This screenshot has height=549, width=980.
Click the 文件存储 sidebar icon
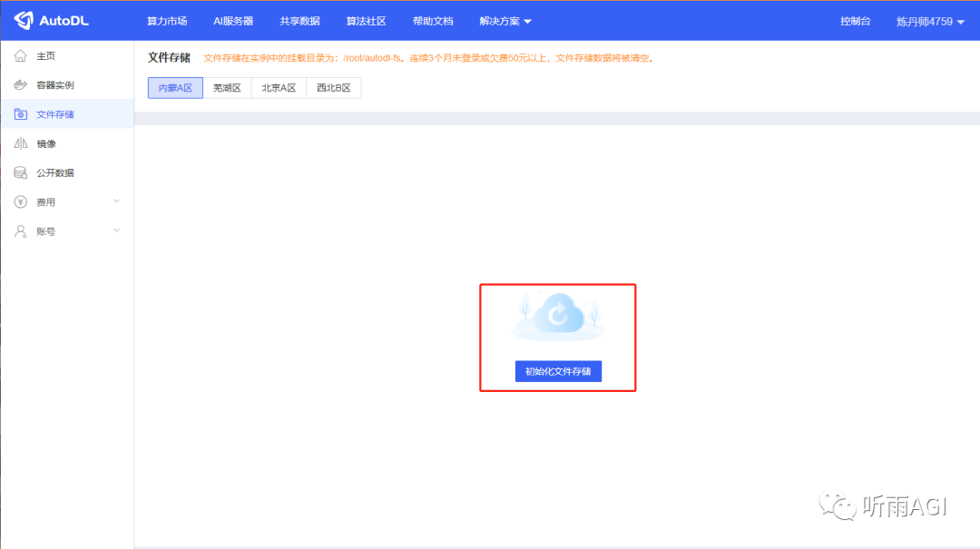click(x=20, y=113)
